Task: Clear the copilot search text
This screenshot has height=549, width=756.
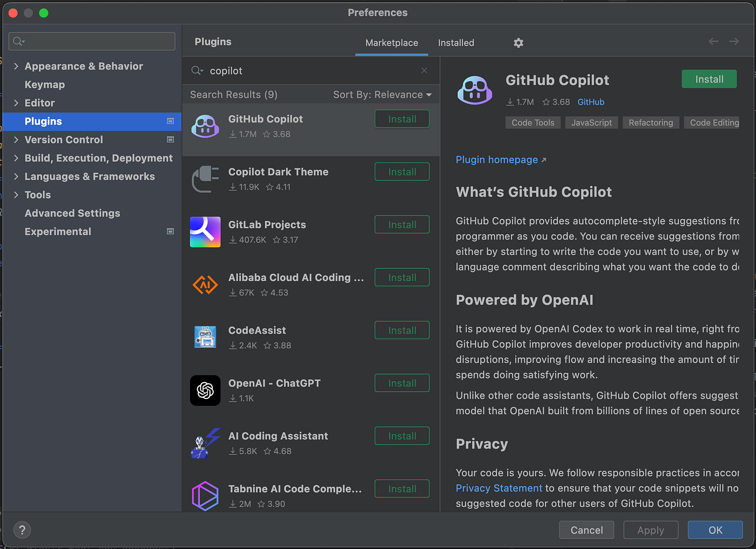Action: (x=424, y=71)
